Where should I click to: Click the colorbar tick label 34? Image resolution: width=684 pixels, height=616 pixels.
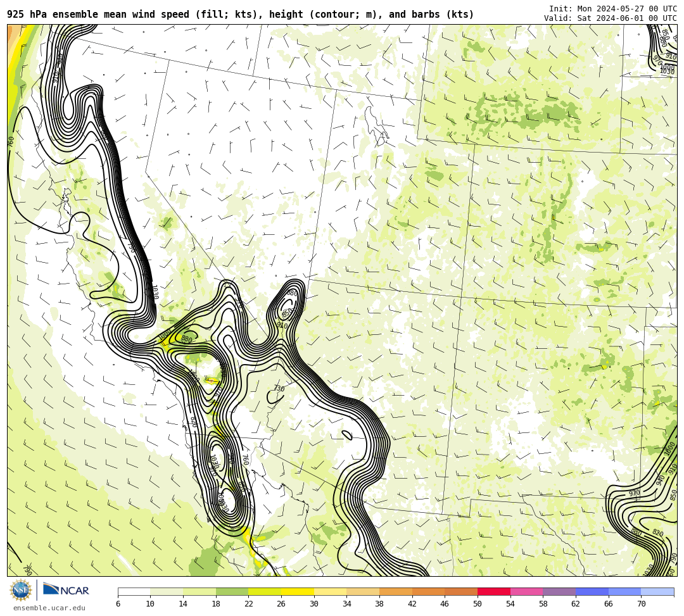click(347, 604)
